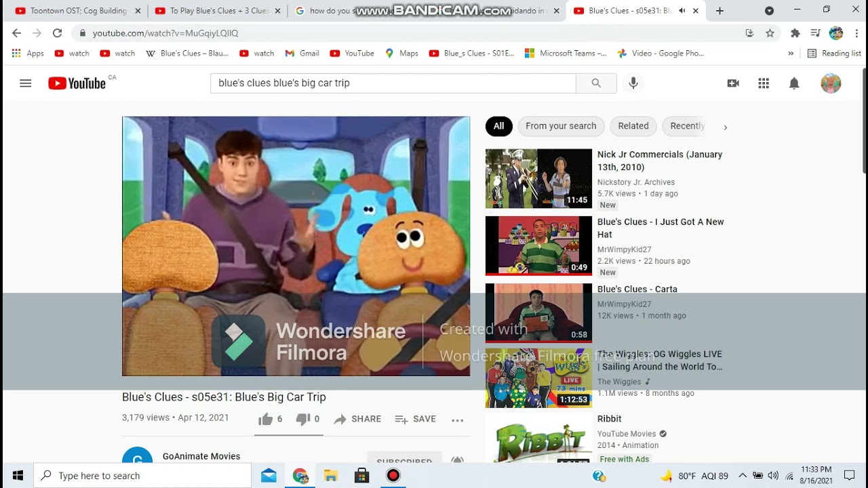The height and width of the screenshot is (488, 868).
Task: Open the Create video camera icon
Action: (733, 83)
